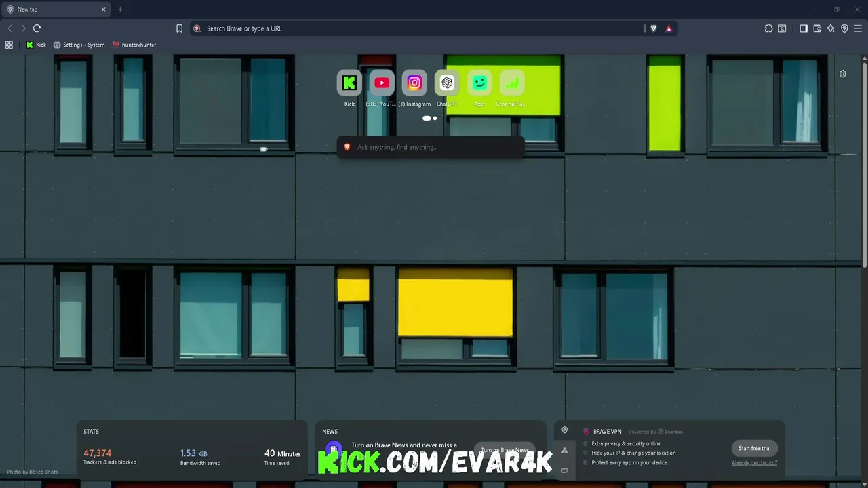868x488 pixels.
Task: Click Start free trial button
Action: coord(754,448)
